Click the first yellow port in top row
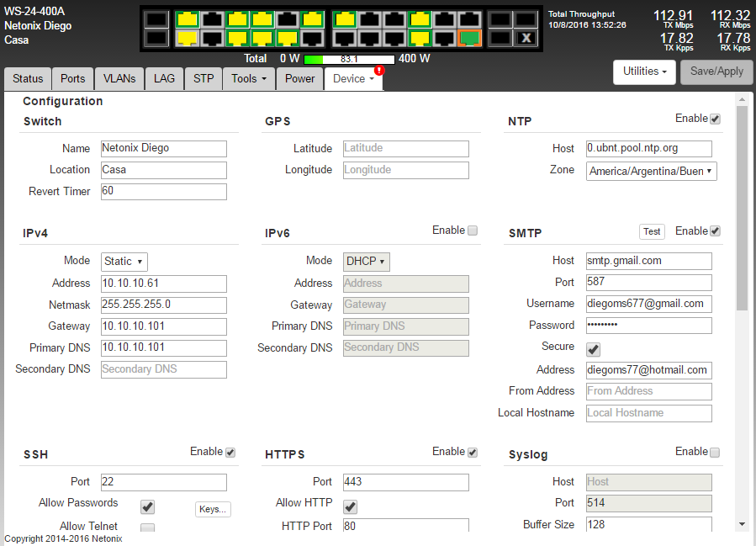The width and height of the screenshot is (756, 546). click(188, 19)
